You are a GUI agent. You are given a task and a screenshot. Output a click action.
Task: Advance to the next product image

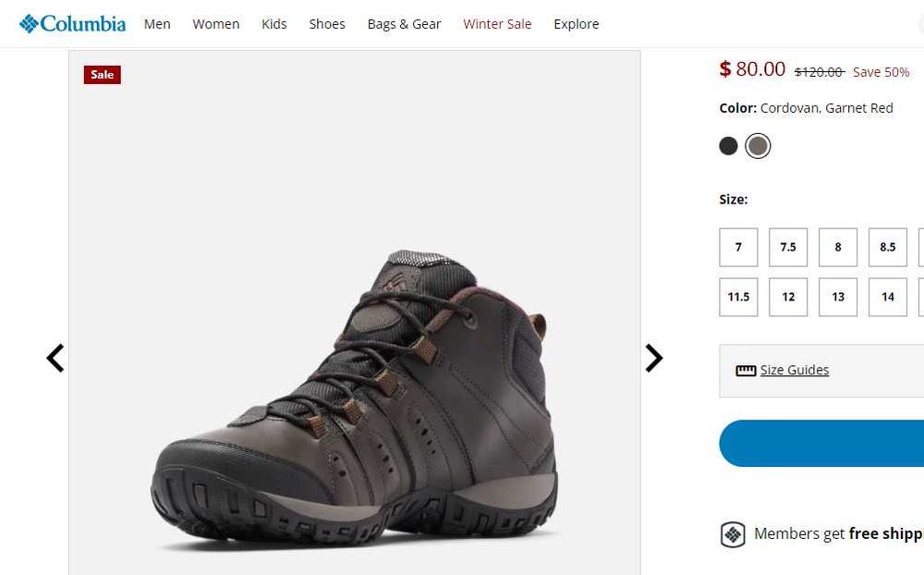(653, 358)
